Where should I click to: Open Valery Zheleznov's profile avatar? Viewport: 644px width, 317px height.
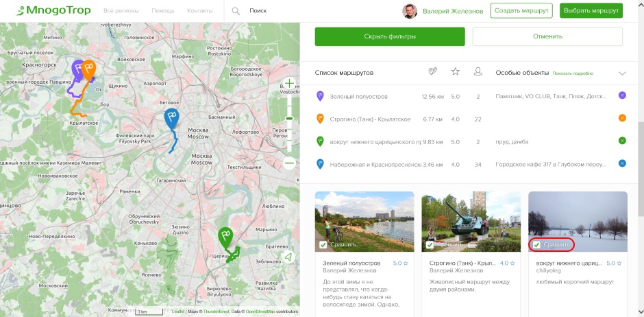[x=410, y=11]
